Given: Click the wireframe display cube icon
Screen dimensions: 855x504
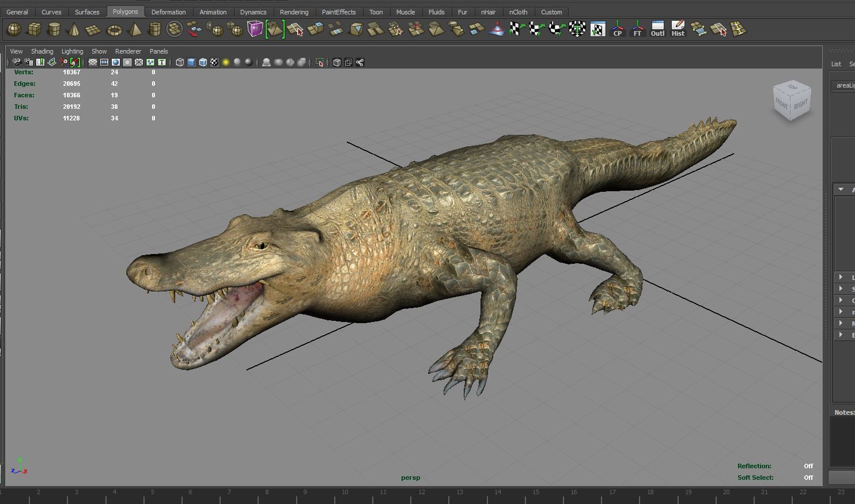Looking at the screenshot, I should pos(180,62).
